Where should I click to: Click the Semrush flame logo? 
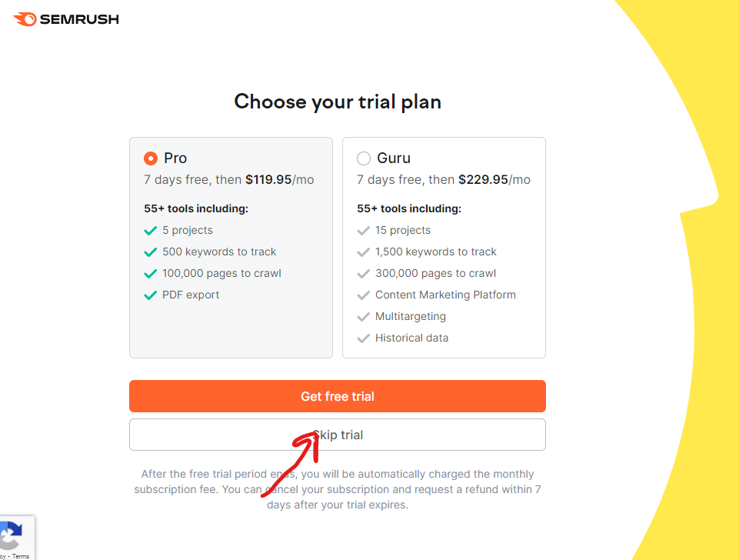point(25,19)
